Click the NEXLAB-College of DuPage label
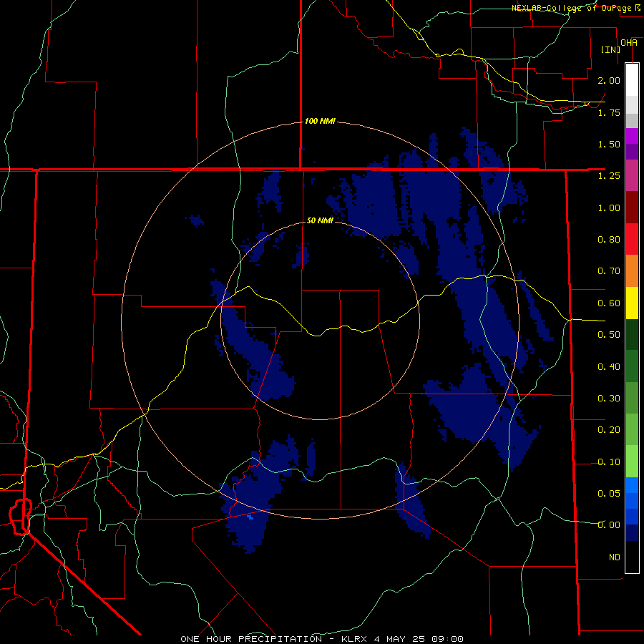This screenshot has width=644, height=644. [x=575, y=8]
